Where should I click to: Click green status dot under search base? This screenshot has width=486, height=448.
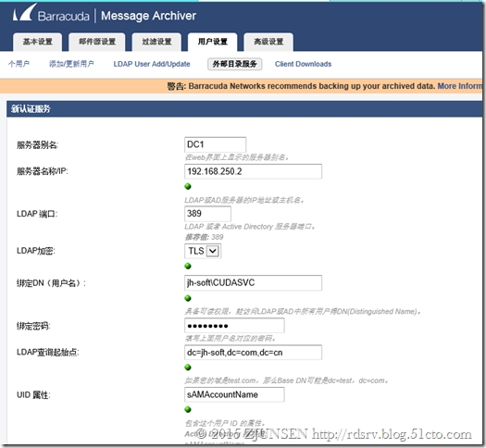pos(188,367)
